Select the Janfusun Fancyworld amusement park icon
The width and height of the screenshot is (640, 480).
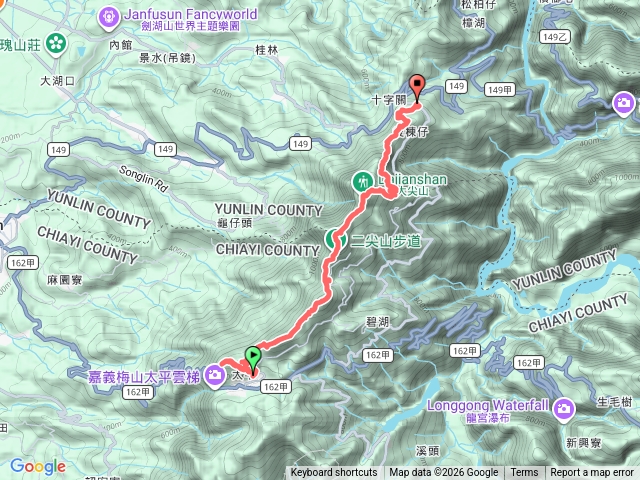109,18
